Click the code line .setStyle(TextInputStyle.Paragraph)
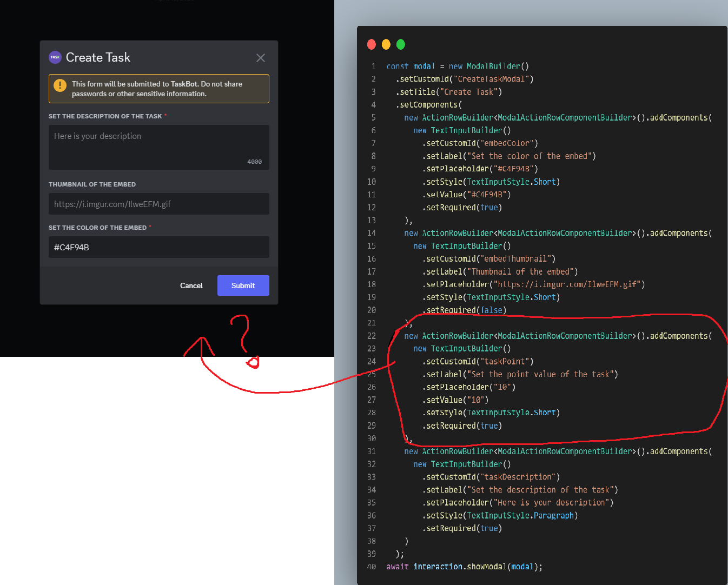The width and height of the screenshot is (728, 585). [x=500, y=516]
